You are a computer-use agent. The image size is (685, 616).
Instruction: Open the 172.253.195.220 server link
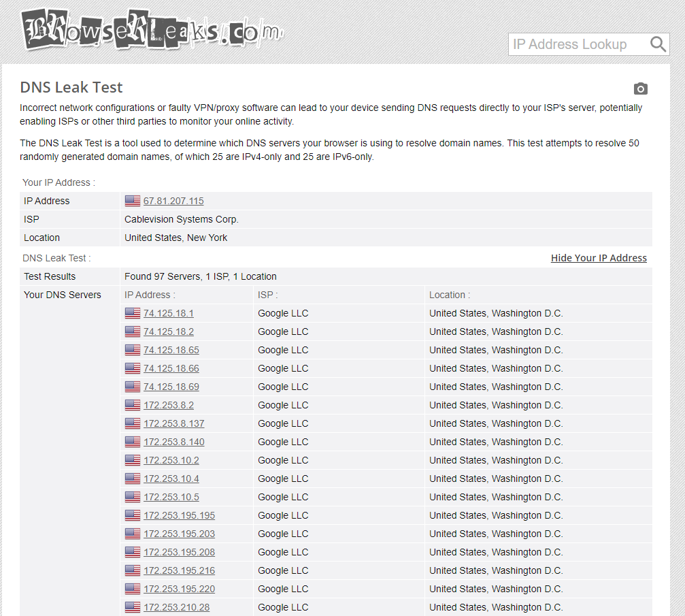click(179, 589)
